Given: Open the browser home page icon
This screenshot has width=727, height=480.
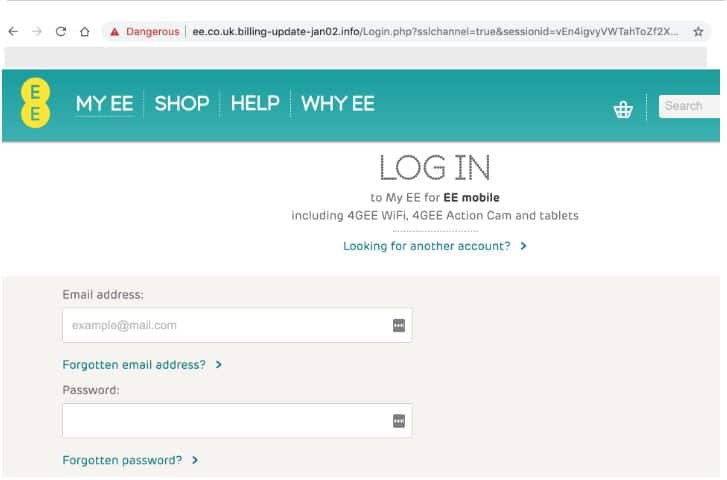Looking at the screenshot, I should (84, 32).
